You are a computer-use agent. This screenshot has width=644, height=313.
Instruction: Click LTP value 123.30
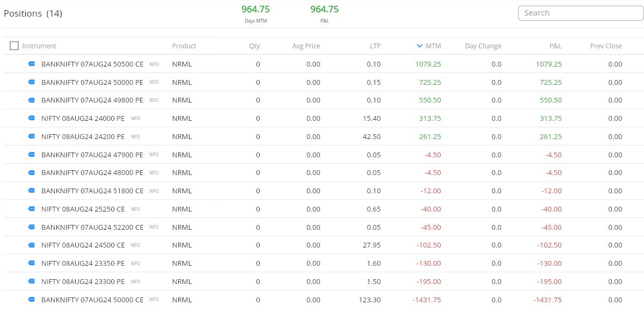(370, 300)
